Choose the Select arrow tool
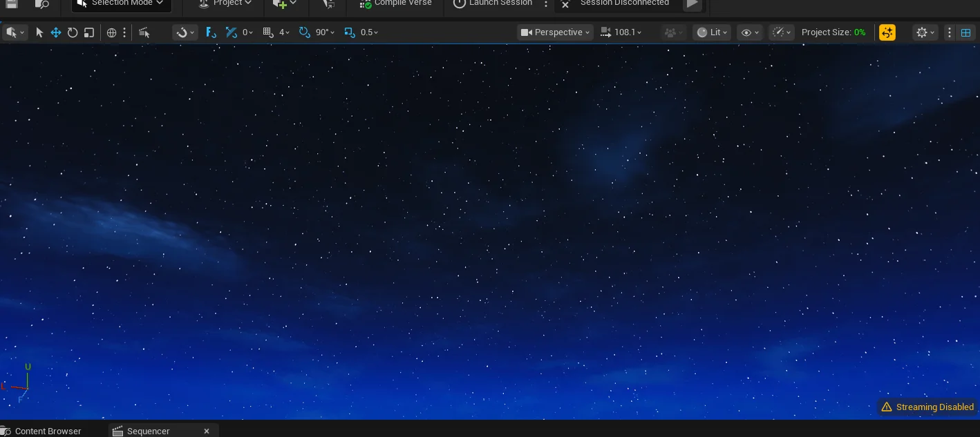Viewport: 980px width, 437px height. (x=39, y=32)
